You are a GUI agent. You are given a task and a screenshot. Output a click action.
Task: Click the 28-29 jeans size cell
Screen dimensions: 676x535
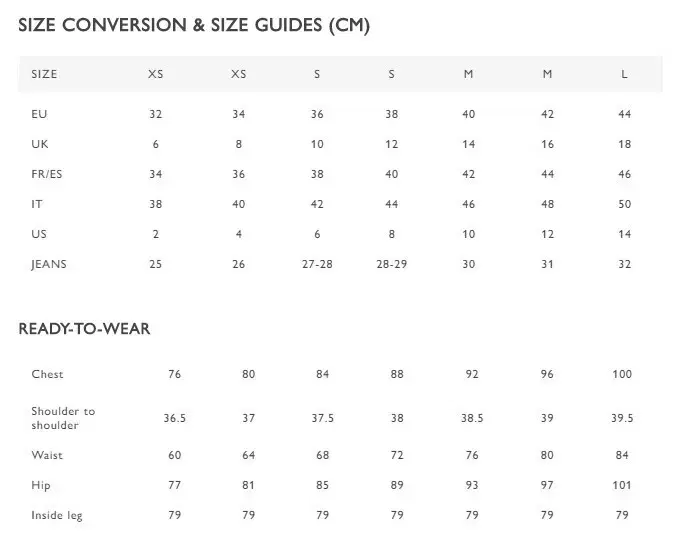pos(391,264)
